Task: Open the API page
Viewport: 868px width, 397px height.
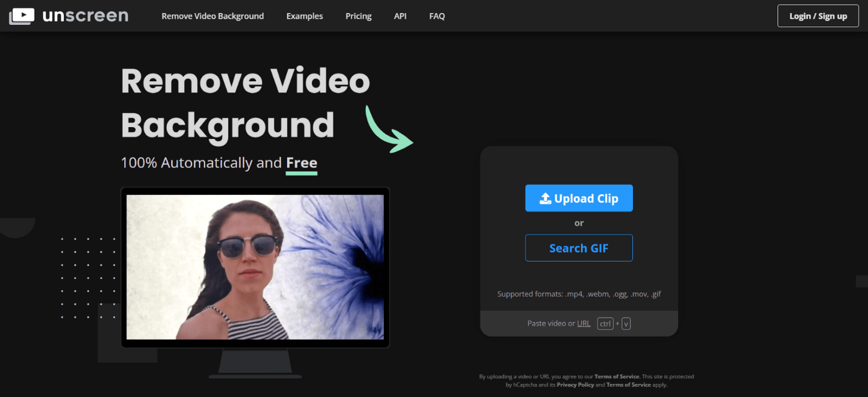Action: coord(401,16)
